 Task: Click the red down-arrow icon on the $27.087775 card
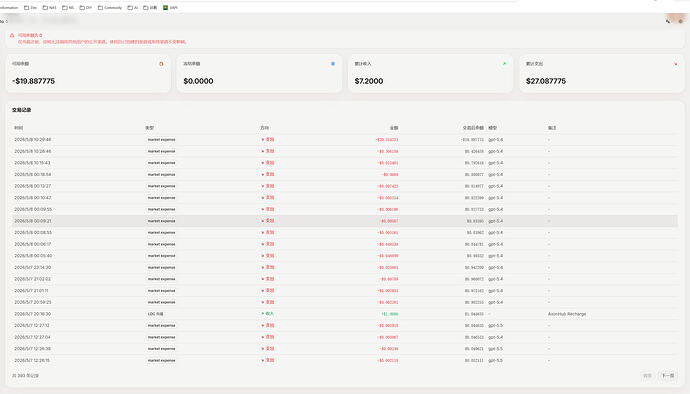675,64
